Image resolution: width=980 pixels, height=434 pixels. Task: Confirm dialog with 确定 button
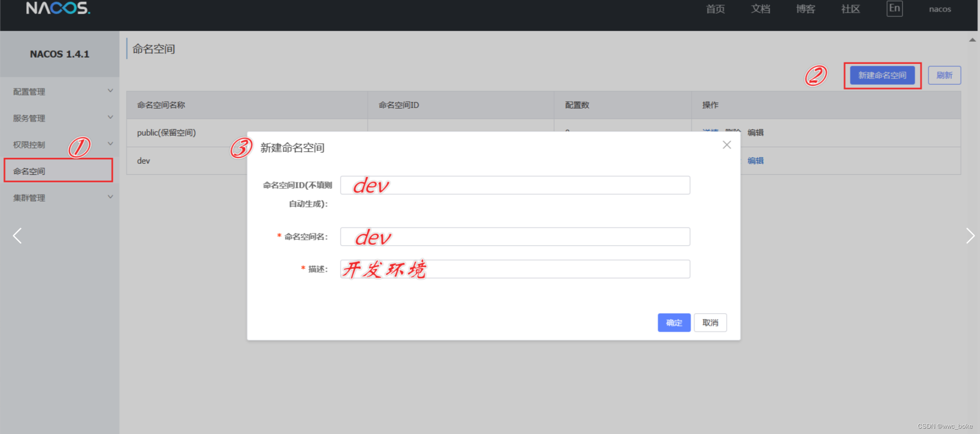coord(674,323)
